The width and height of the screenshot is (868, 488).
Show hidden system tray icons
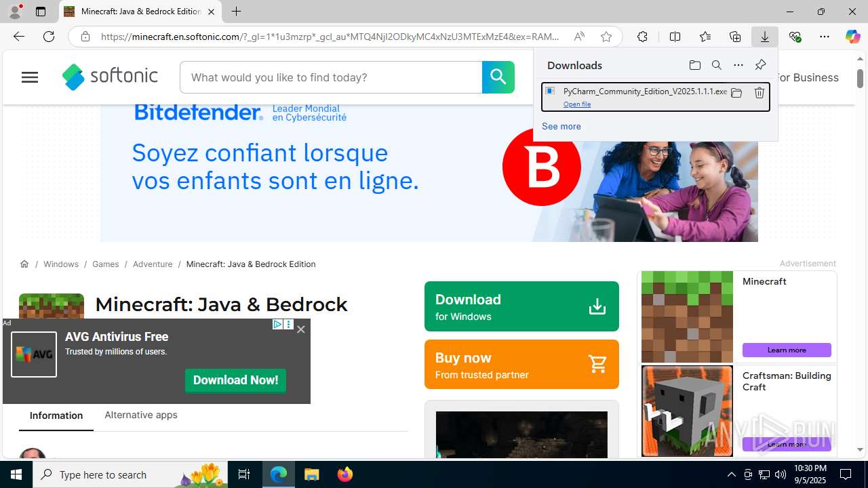click(x=731, y=474)
